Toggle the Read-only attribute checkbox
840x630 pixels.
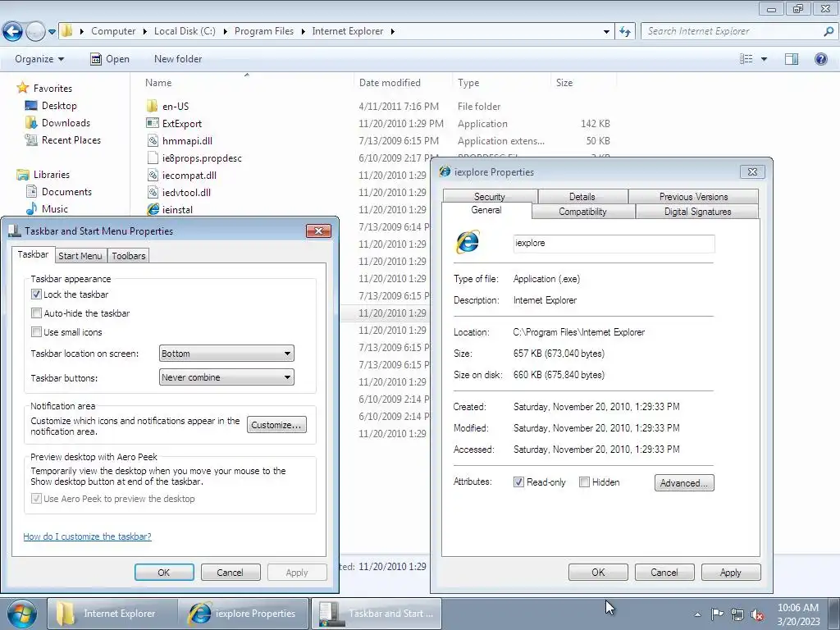pos(518,482)
